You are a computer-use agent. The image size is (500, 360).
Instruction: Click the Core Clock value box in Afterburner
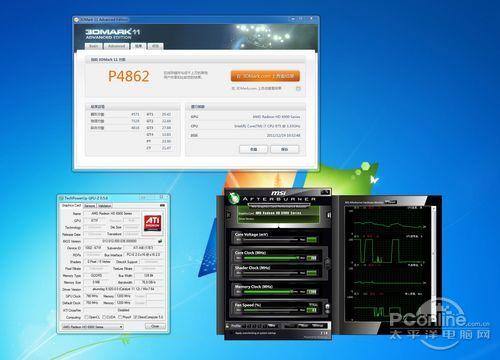[312, 258]
